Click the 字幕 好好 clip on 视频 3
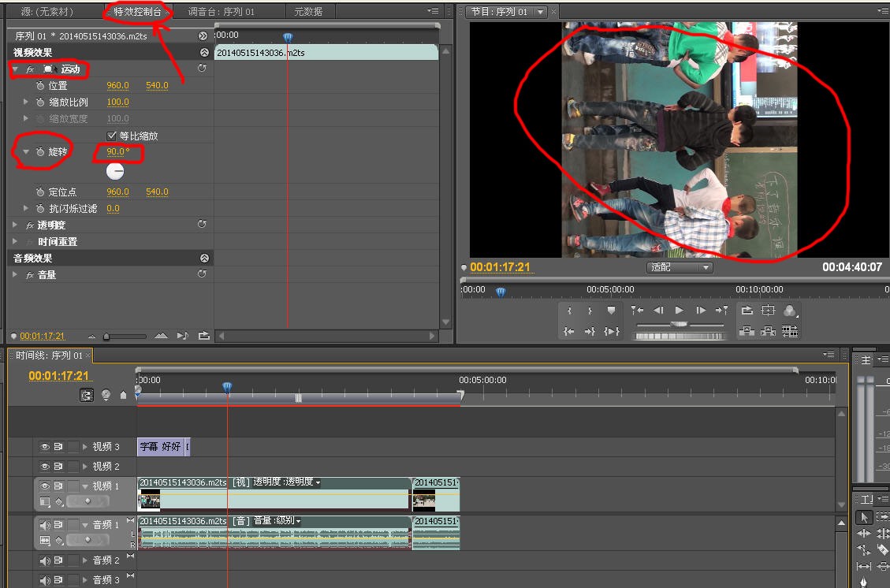Screen dimensions: 890x588 coord(163,446)
